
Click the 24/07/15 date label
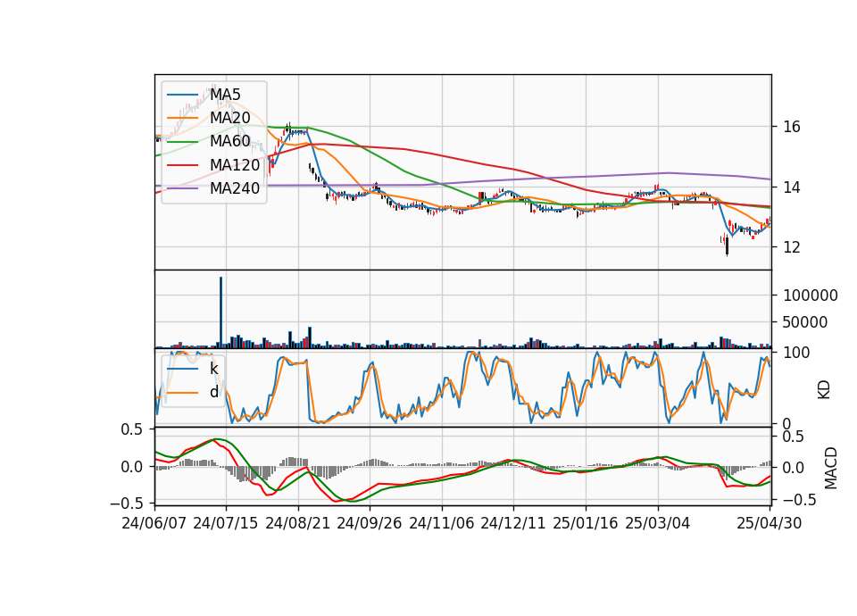click(x=226, y=523)
